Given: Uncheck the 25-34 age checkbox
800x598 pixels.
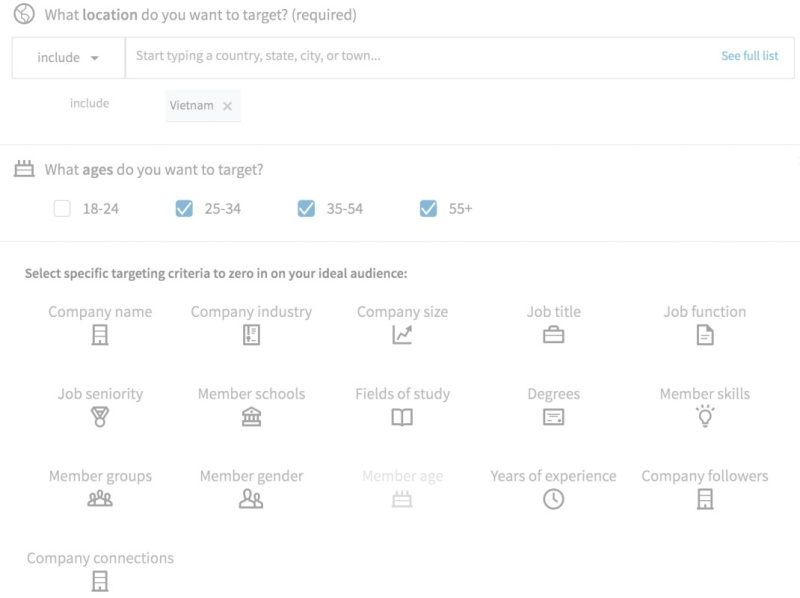Looking at the screenshot, I should tap(184, 209).
